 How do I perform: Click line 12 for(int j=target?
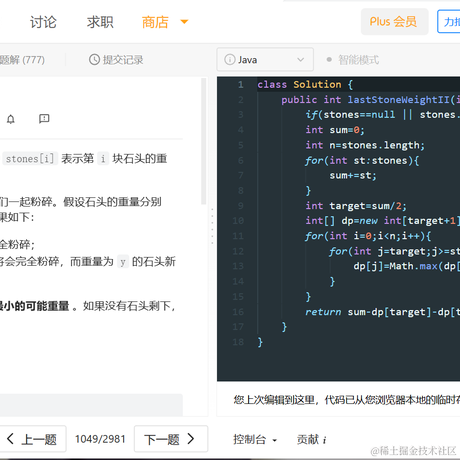[395, 251]
